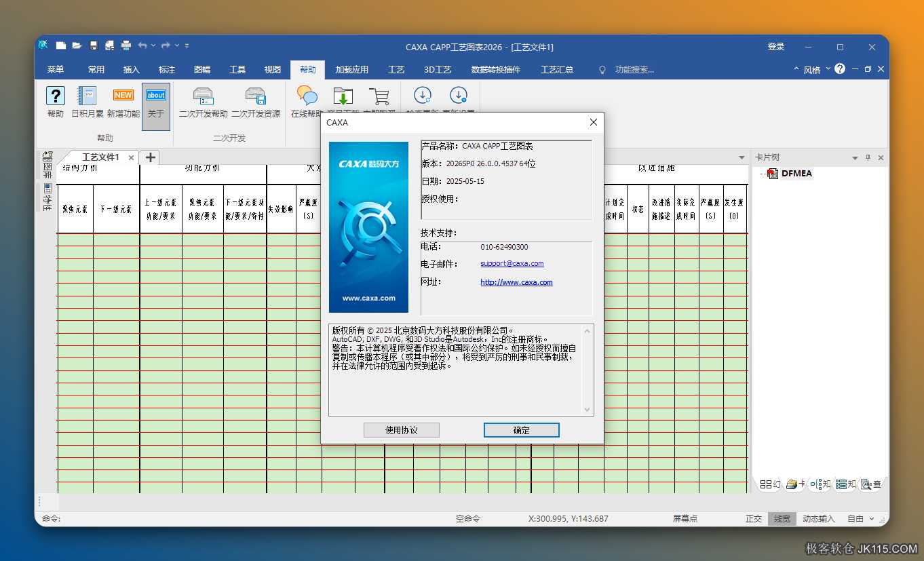Screen dimensions: 924x561
Task: Open 二次开发资源 icon
Action: pos(256,96)
